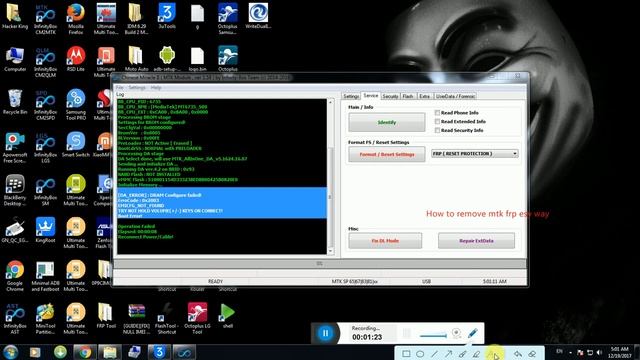640x360 pixels.
Task: Select the line drawing tool
Action: pyautogui.click(x=434, y=354)
